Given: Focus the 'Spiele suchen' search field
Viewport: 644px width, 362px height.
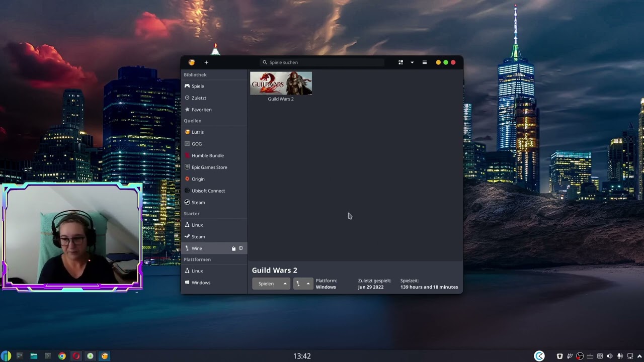Looking at the screenshot, I should (x=323, y=62).
